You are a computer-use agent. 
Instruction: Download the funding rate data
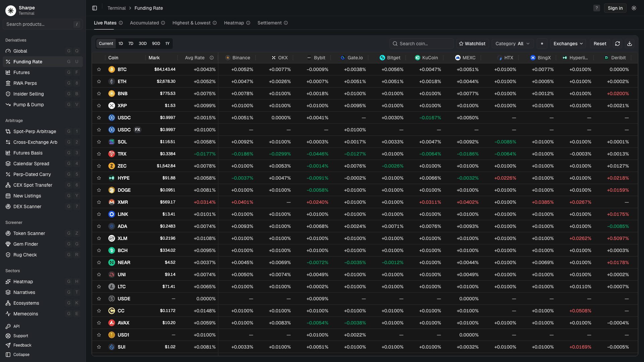pyautogui.click(x=630, y=44)
